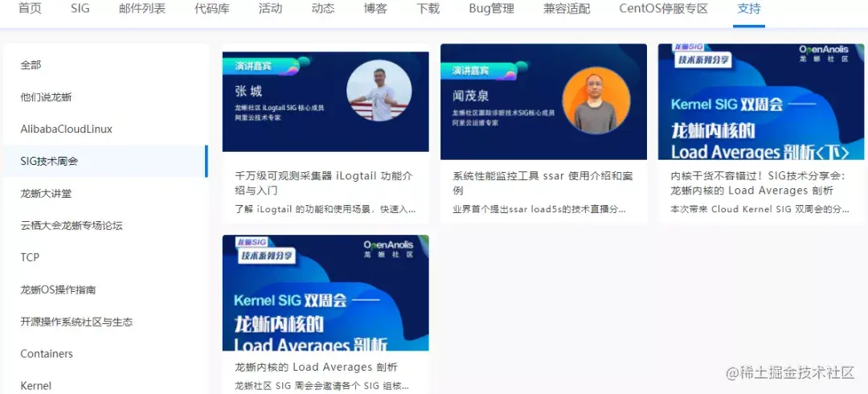The image size is (868, 394).
Task: Open the 动态 nav item
Action: pos(323,9)
